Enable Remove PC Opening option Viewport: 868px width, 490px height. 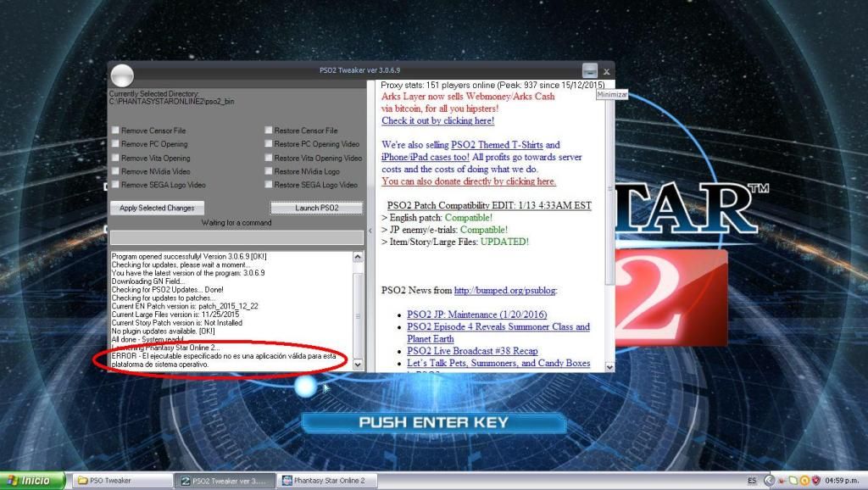tap(115, 143)
